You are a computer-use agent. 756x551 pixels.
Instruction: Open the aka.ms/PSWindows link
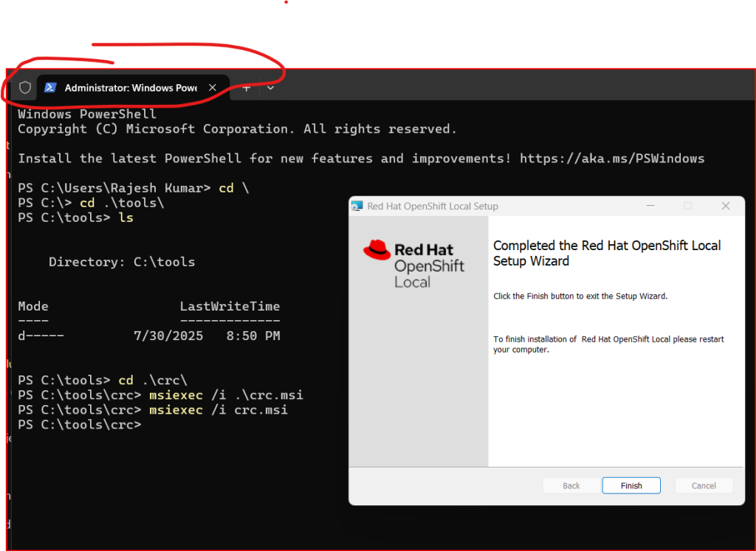(612, 159)
